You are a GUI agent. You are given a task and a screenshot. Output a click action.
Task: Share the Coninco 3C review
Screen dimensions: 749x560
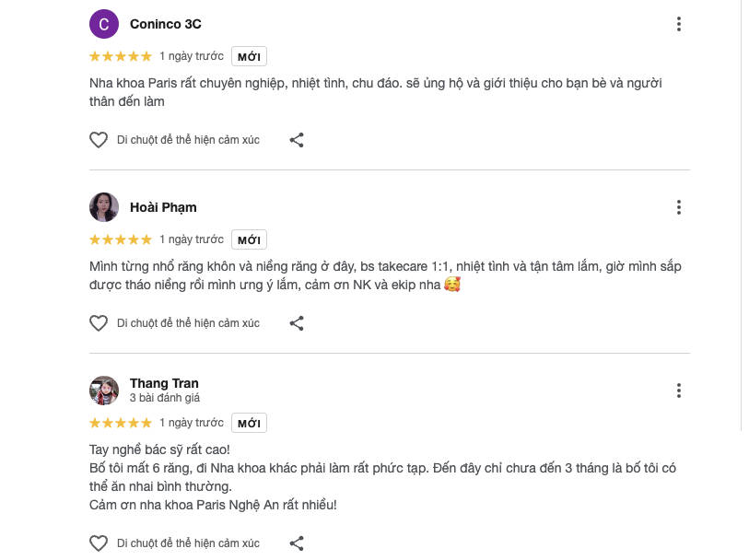[x=297, y=140]
